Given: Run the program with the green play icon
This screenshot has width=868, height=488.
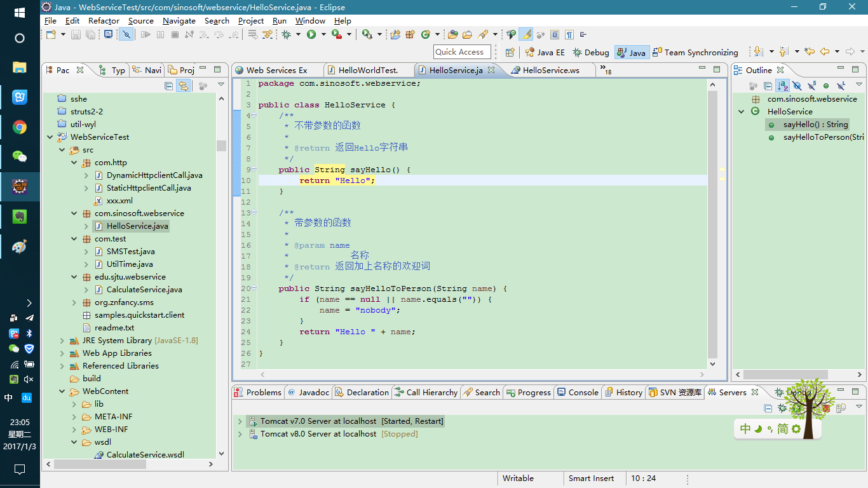Looking at the screenshot, I should coord(311,34).
